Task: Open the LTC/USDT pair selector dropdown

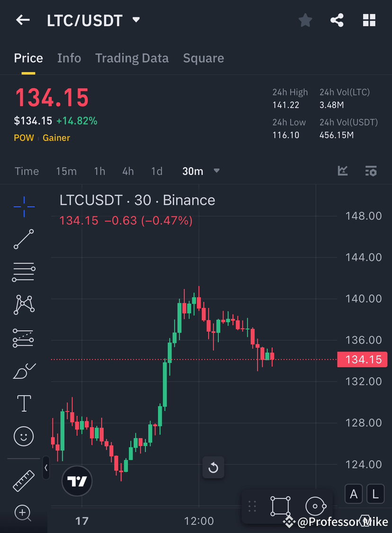Action: [x=135, y=20]
